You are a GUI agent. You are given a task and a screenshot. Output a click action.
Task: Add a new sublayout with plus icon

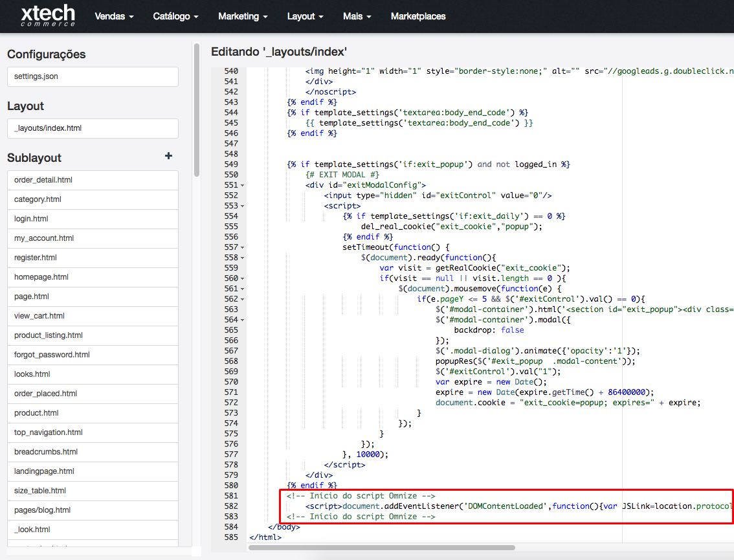168,156
